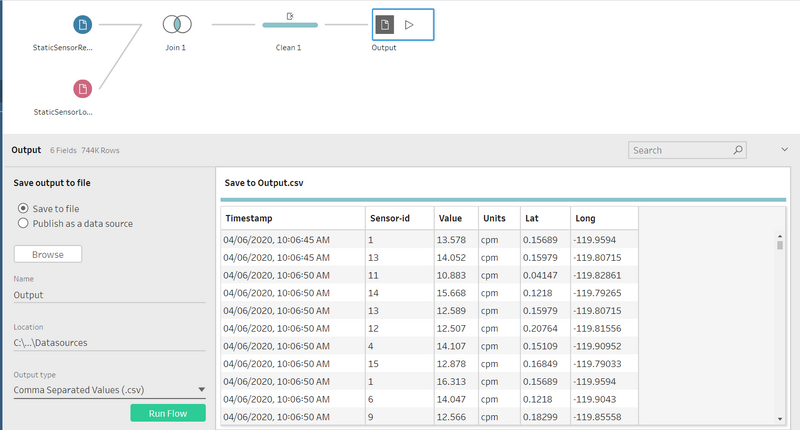The height and width of the screenshot is (430, 800).
Task: Open the Join 1 step icon
Action: point(176,24)
